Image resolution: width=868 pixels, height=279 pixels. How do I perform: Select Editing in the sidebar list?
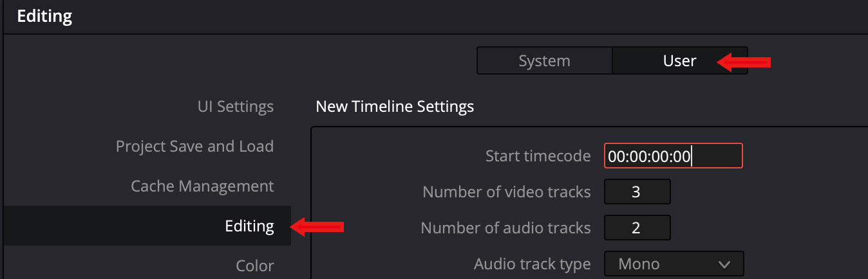pyautogui.click(x=249, y=226)
